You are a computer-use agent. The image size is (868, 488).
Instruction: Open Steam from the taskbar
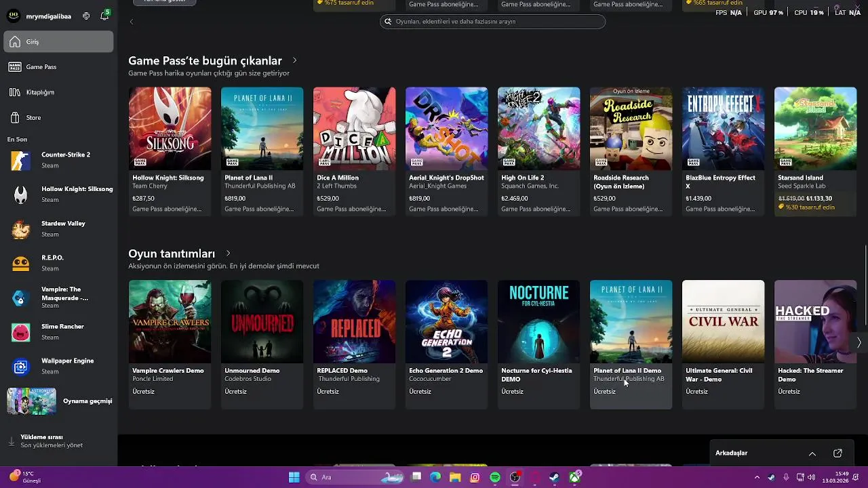click(555, 477)
